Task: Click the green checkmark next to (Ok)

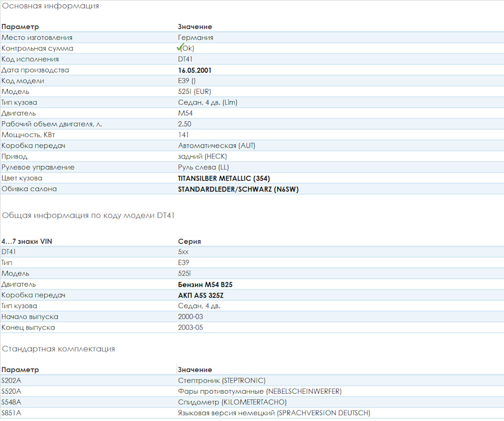Action: point(180,48)
